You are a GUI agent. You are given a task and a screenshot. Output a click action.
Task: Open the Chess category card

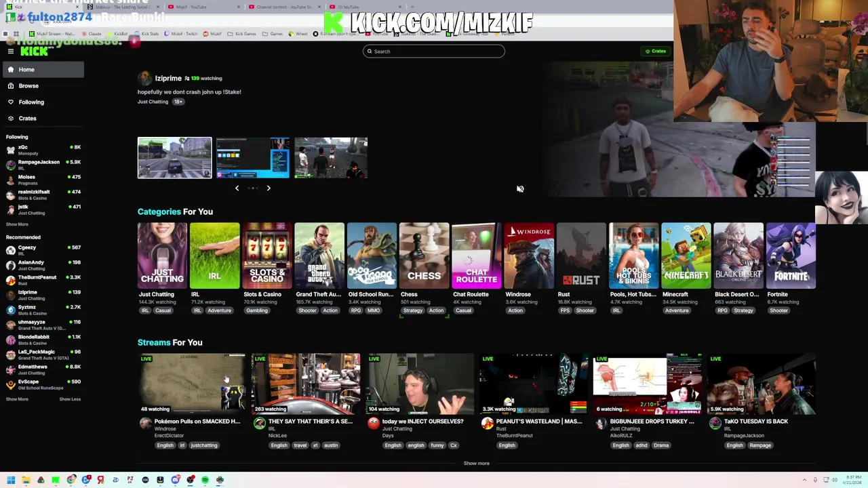tap(424, 256)
